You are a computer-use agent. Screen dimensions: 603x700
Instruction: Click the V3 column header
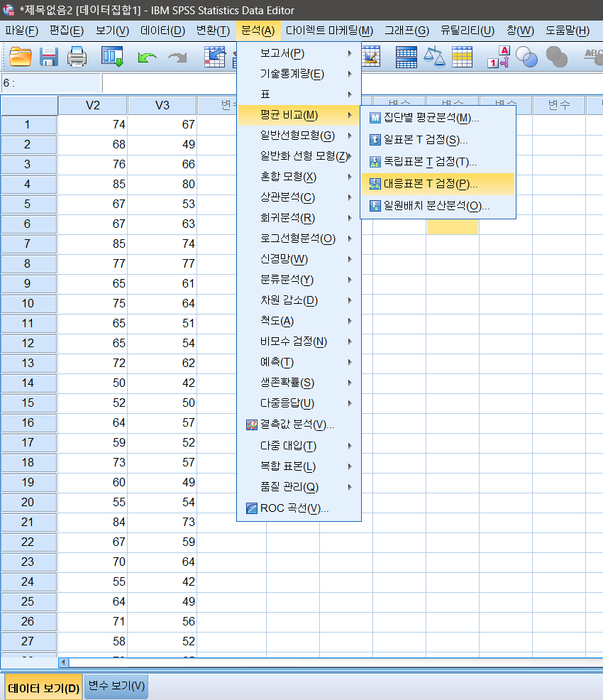point(162,105)
